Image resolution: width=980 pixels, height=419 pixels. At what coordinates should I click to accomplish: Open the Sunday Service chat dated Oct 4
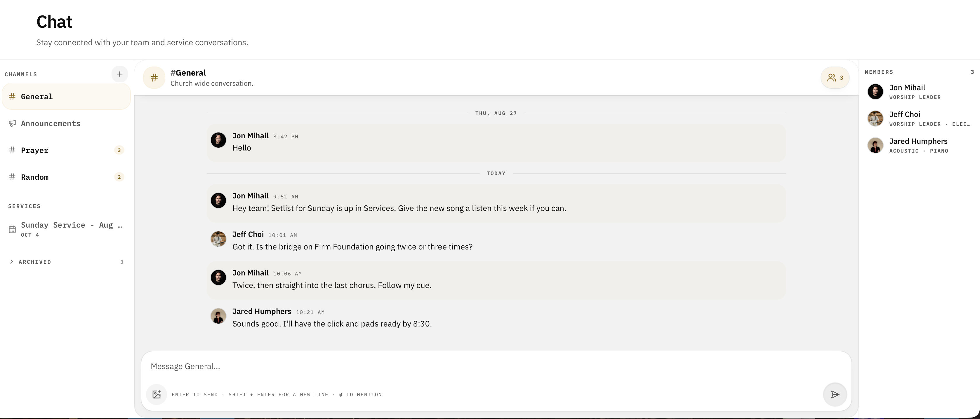click(x=66, y=229)
